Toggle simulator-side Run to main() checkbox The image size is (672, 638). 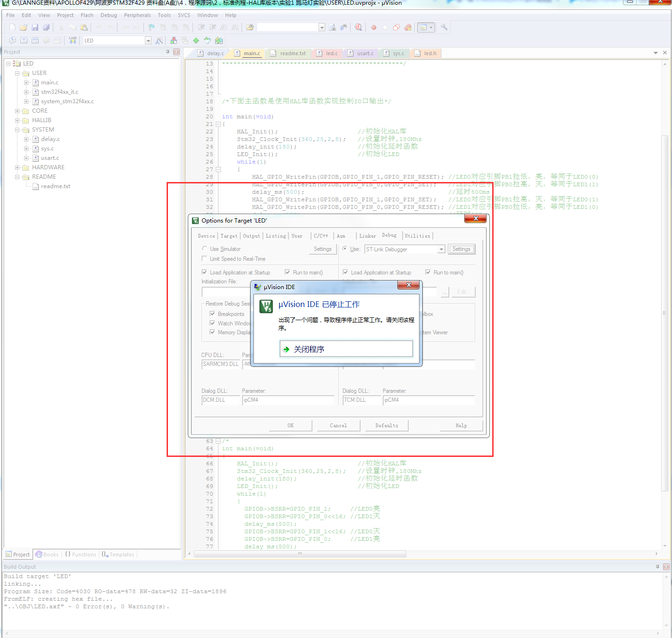287,272
